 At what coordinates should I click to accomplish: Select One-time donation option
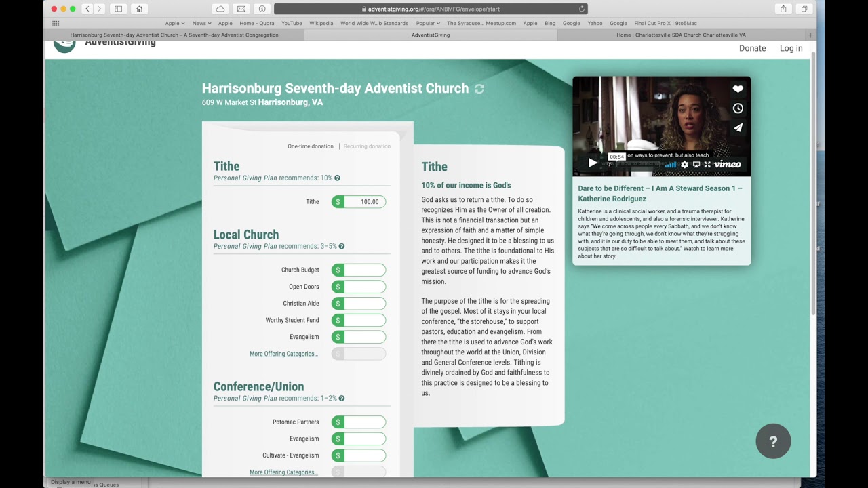click(x=310, y=146)
